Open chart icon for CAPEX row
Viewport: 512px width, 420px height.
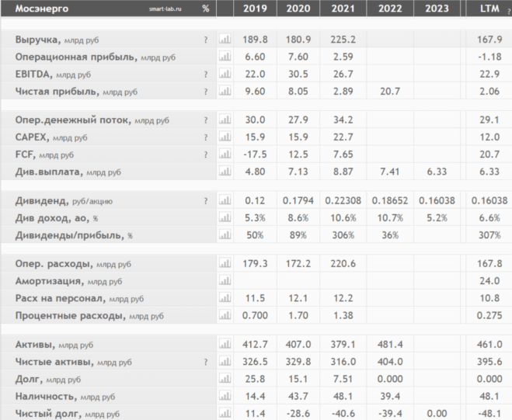[225, 137]
